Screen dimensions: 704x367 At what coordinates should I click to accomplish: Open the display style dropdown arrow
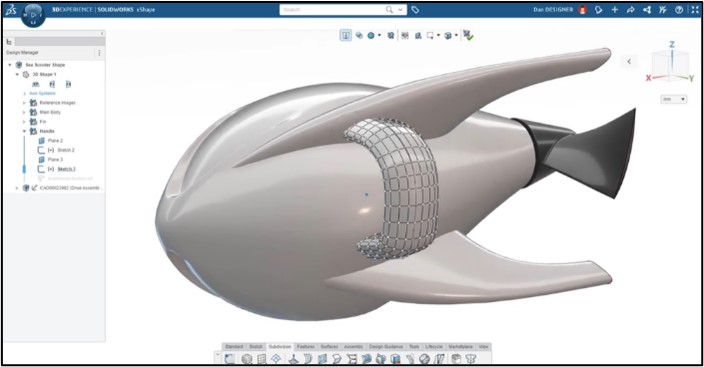click(x=379, y=35)
